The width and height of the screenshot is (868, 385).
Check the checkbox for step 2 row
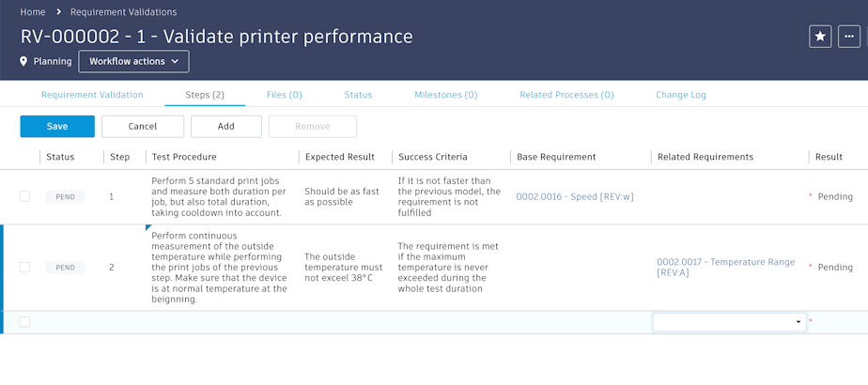tap(24, 268)
